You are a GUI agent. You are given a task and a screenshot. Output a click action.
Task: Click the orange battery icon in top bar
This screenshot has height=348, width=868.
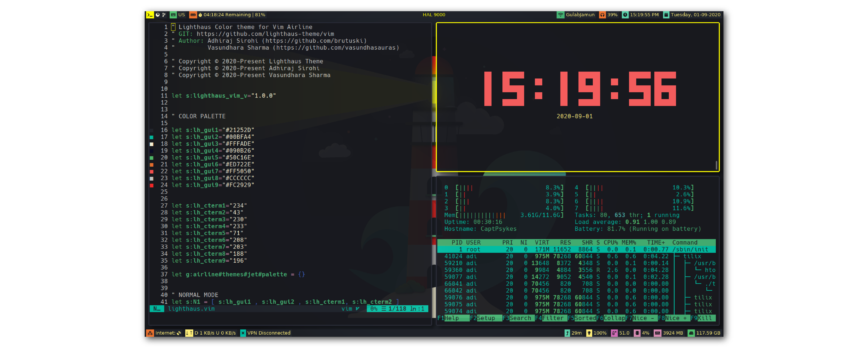point(193,15)
